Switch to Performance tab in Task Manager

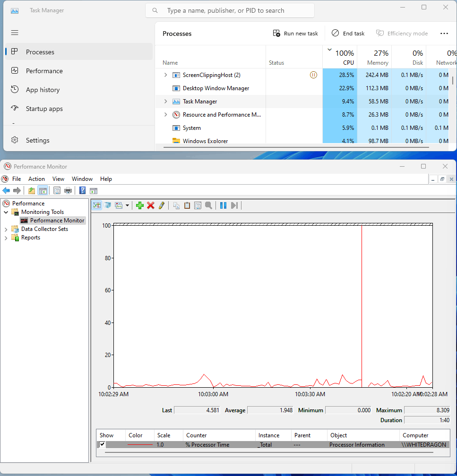click(x=79, y=71)
